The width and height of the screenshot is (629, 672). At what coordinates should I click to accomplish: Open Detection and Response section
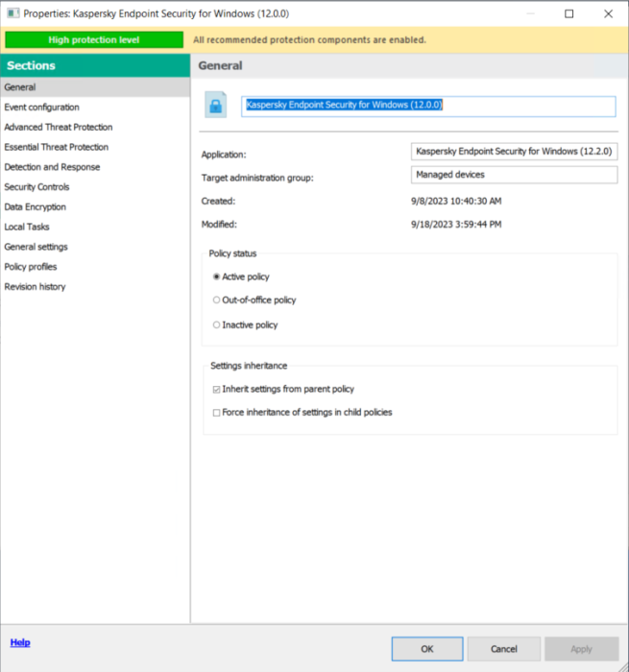[x=95, y=167]
